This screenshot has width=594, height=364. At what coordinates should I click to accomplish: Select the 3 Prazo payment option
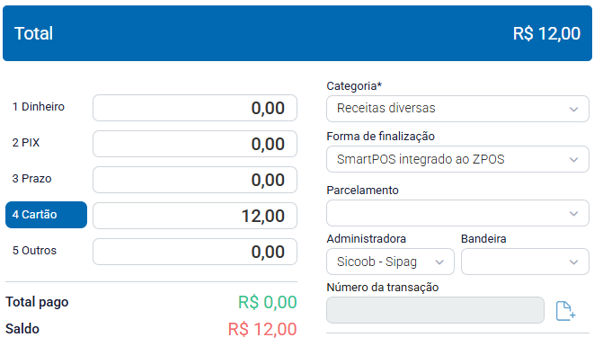[33, 179]
